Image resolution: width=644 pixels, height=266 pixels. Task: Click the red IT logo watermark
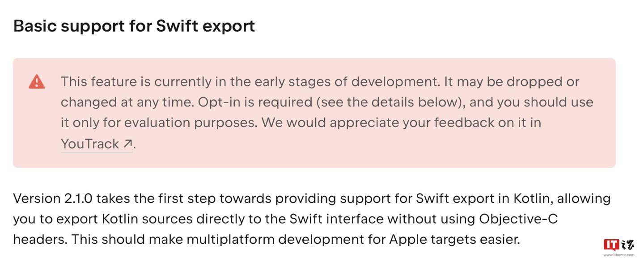click(x=611, y=245)
